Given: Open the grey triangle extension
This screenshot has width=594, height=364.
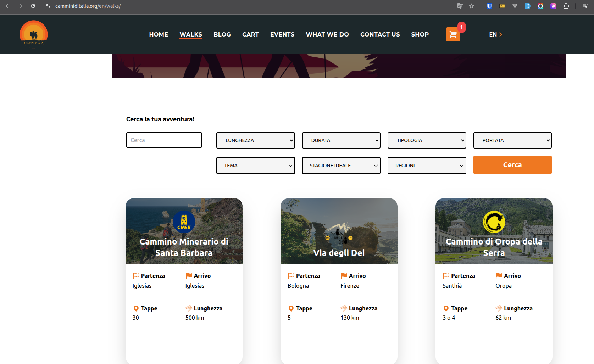Looking at the screenshot, I should point(515,6).
